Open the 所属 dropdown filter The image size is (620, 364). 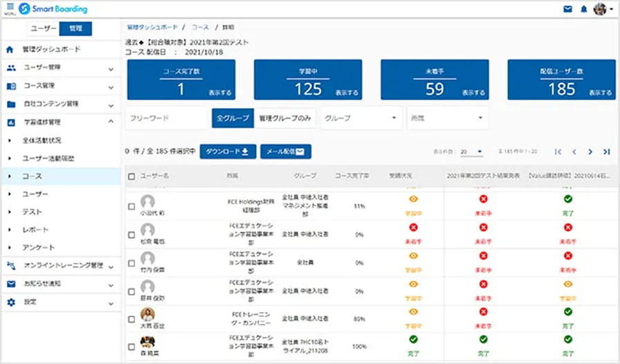click(447, 118)
